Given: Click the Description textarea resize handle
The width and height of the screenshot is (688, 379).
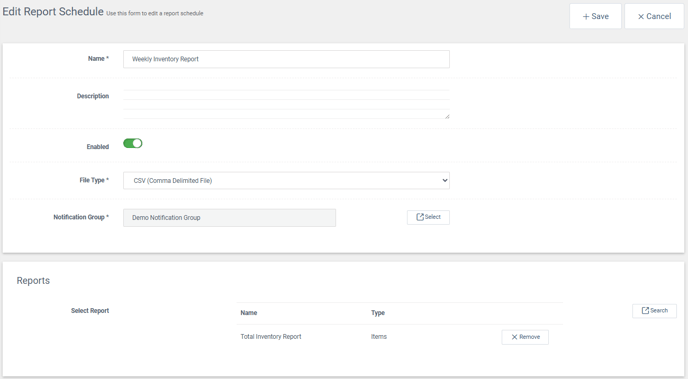Looking at the screenshot, I should click(x=447, y=116).
